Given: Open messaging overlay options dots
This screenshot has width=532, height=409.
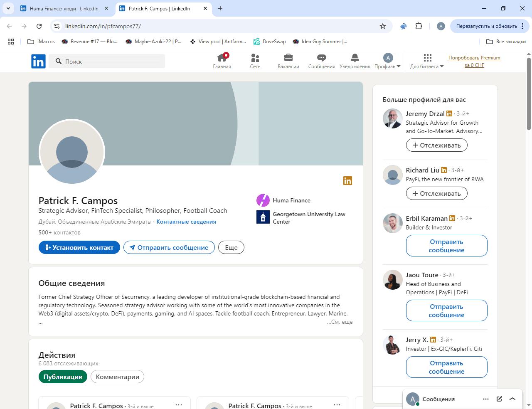Looking at the screenshot, I should click(486, 399).
